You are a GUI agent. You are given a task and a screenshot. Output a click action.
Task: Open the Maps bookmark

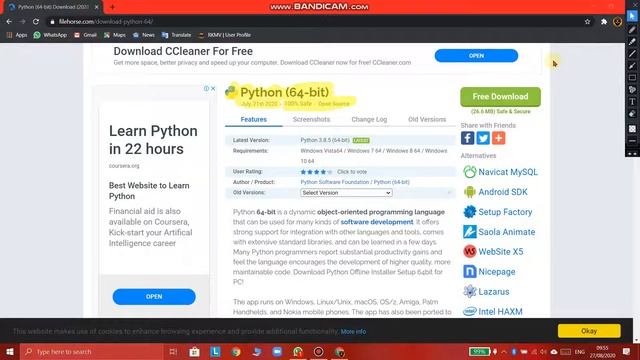115,35
